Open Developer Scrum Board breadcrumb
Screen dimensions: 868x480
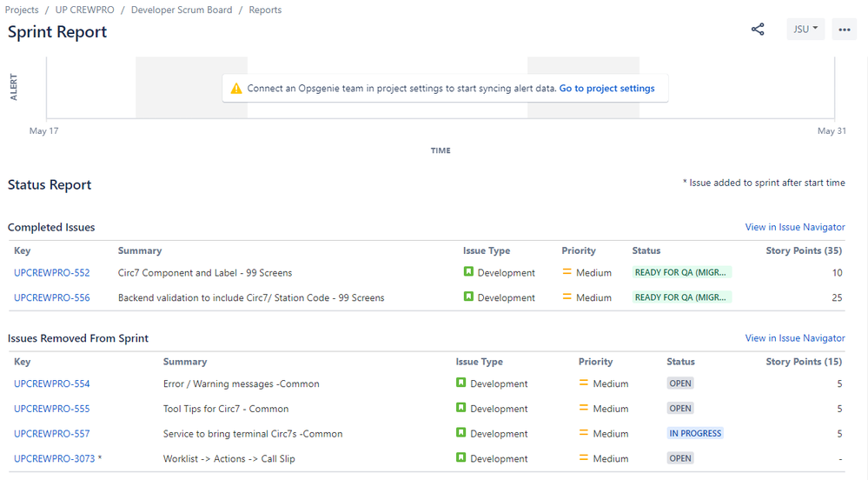[182, 10]
